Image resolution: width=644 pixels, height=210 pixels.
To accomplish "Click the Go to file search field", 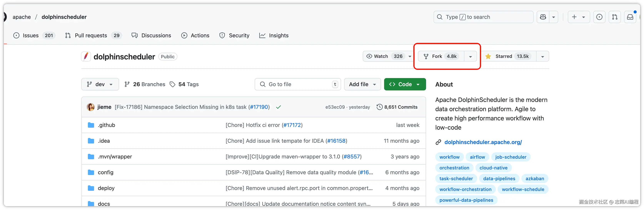I will coord(298,84).
